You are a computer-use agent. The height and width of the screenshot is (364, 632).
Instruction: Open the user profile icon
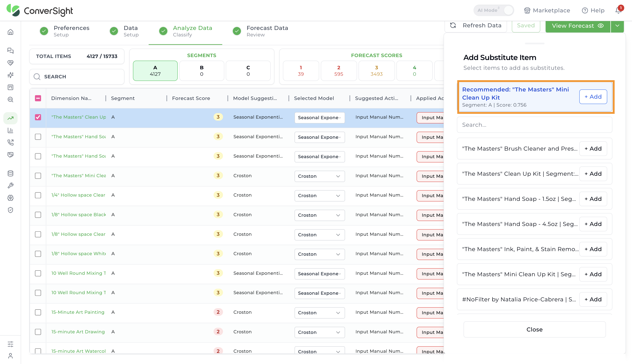click(10, 356)
